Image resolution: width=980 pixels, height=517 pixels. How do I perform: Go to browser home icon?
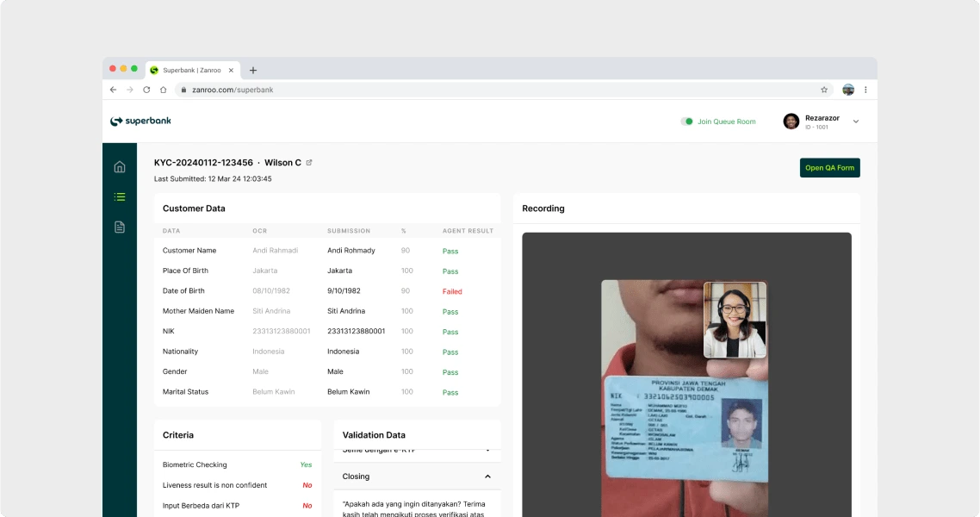click(x=163, y=90)
